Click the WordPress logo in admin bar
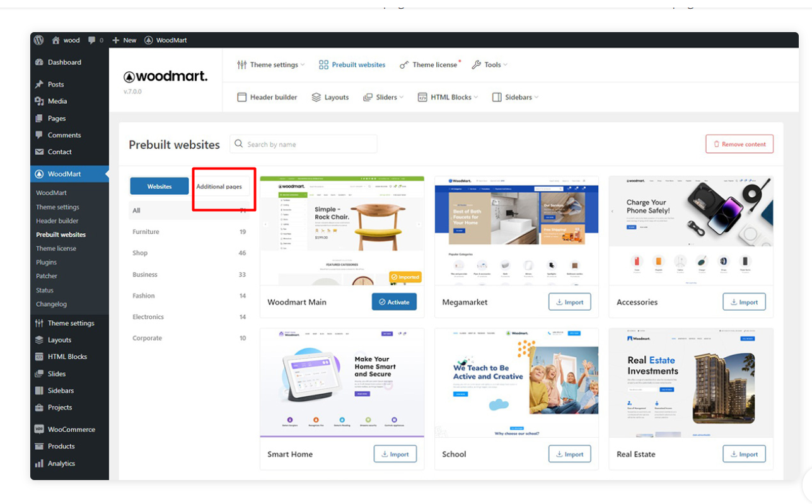Viewport: 812px width, 504px height. [x=38, y=40]
